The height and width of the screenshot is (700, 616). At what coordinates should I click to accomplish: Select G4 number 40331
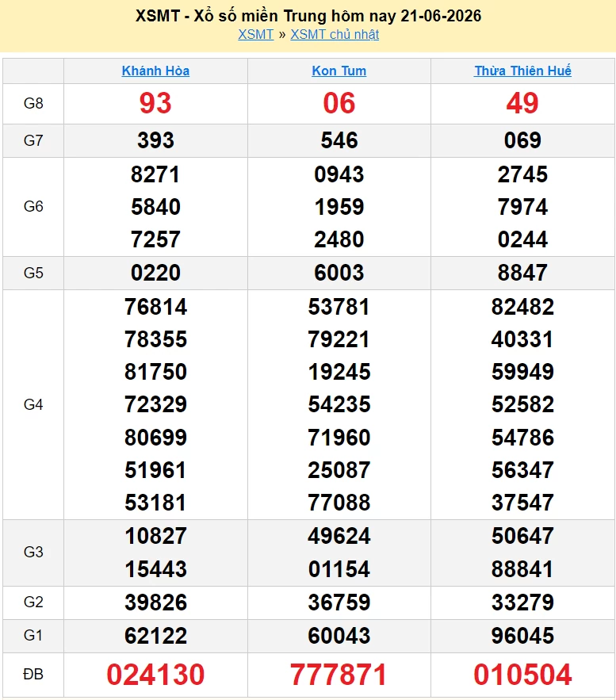tap(522, 340)
